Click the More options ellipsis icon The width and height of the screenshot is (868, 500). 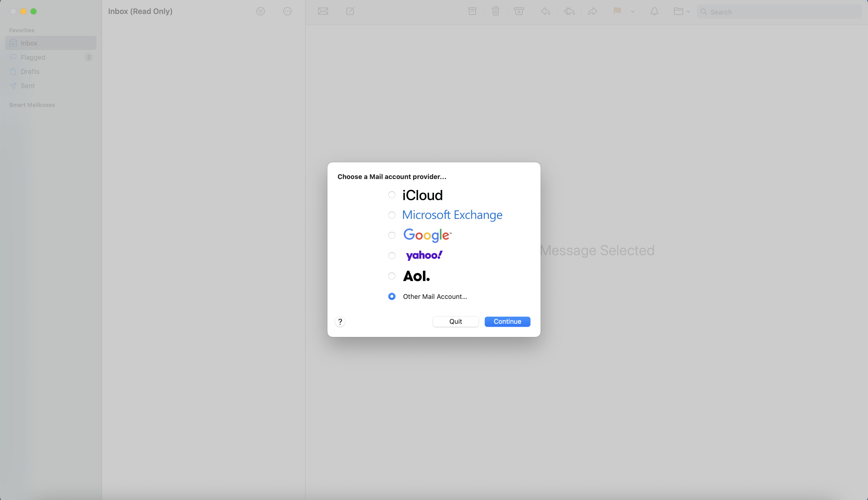(x=287, y=11)
